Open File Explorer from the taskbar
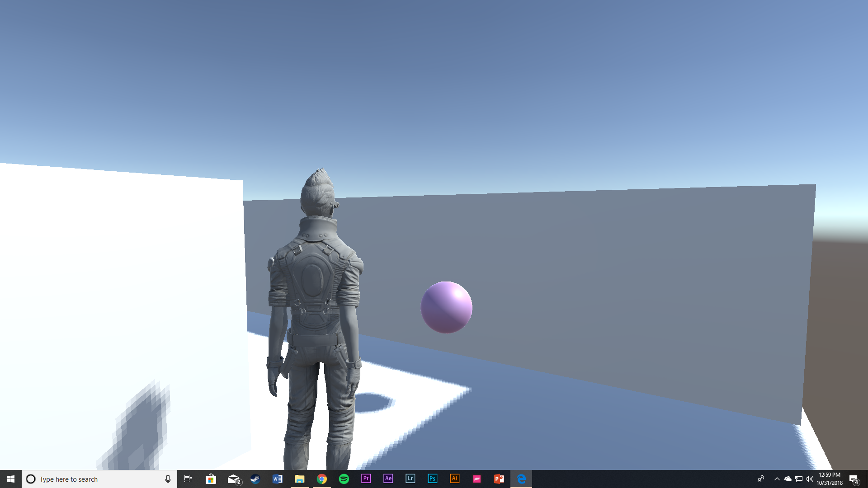 pos(299,479)
